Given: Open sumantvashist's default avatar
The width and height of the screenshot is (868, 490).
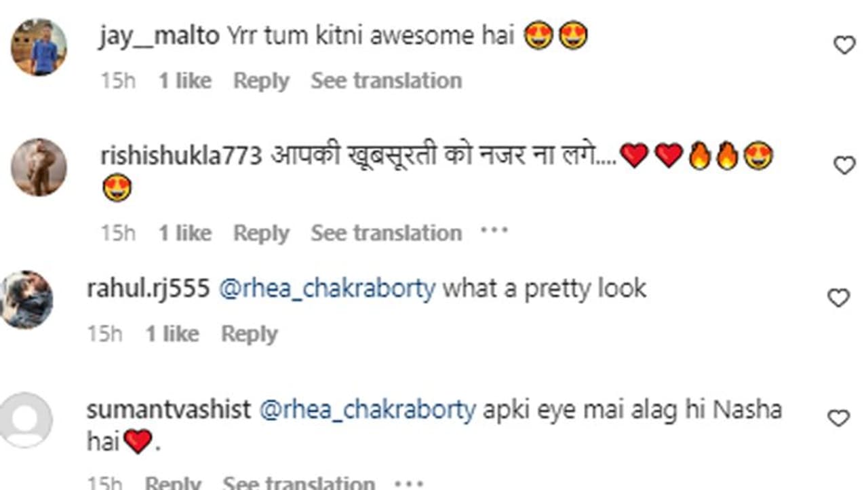Looking at the screenshot, I should point(26,420).
